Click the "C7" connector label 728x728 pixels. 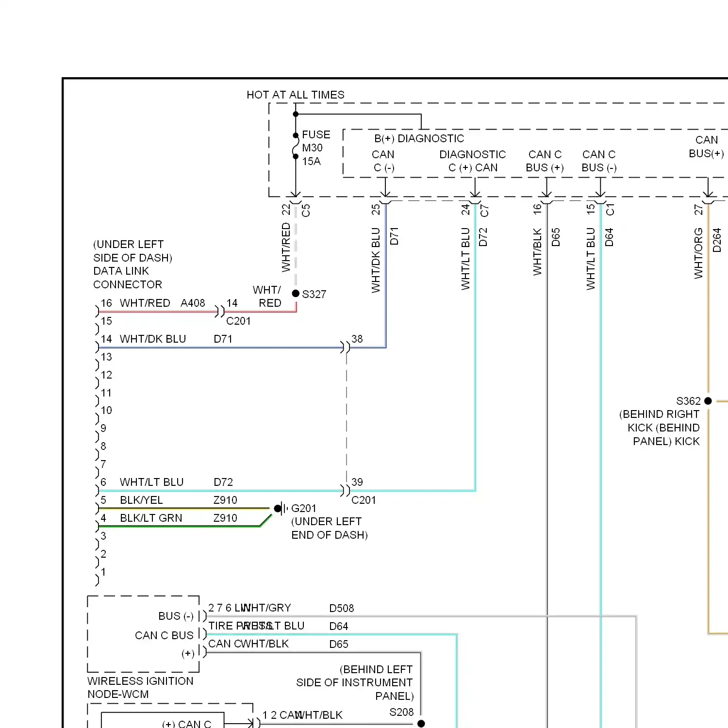484,211
